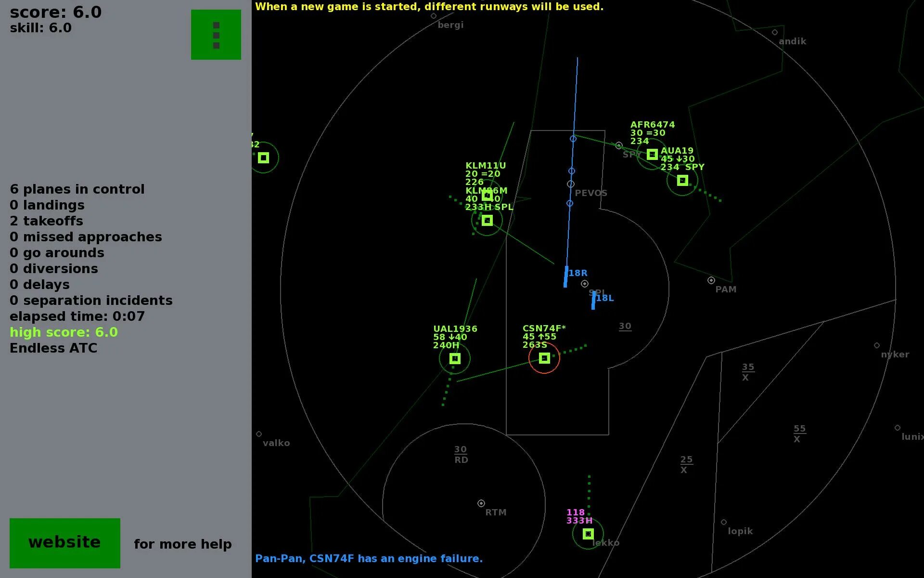Click the valko waypoint
924x578 pixels.
pos(259,434)
